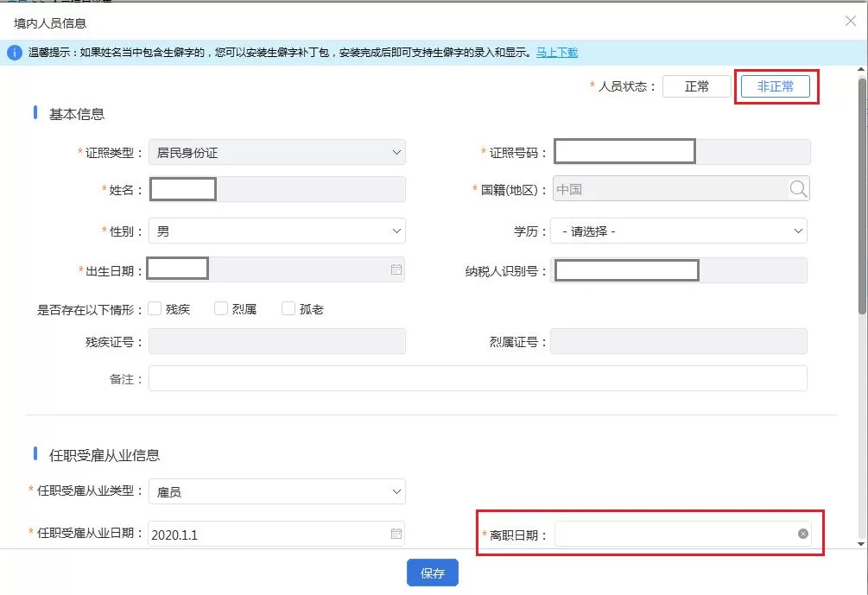Set personnel status to 正常
This screenshot has height=595, width=868.
point(697,86)
